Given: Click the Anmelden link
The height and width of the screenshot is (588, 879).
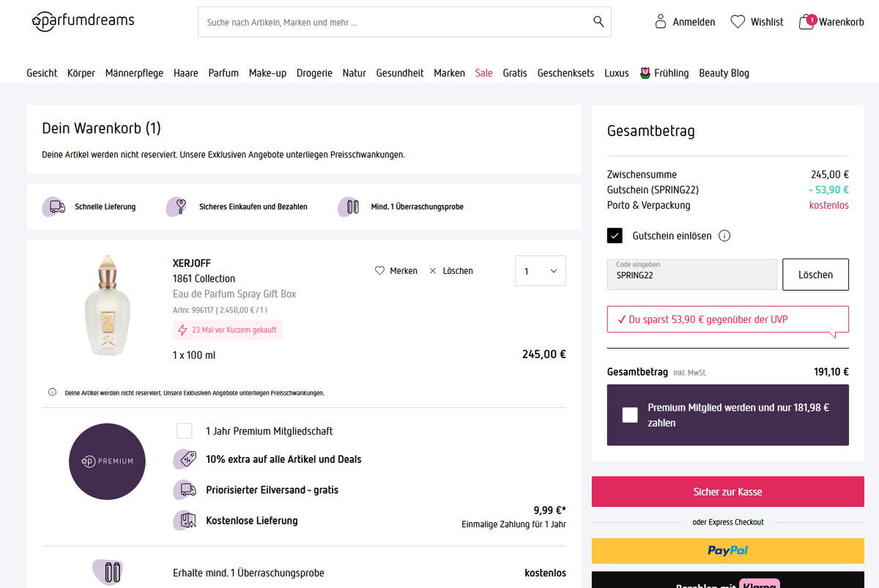Looking at the screenshot, I should 694,22.
